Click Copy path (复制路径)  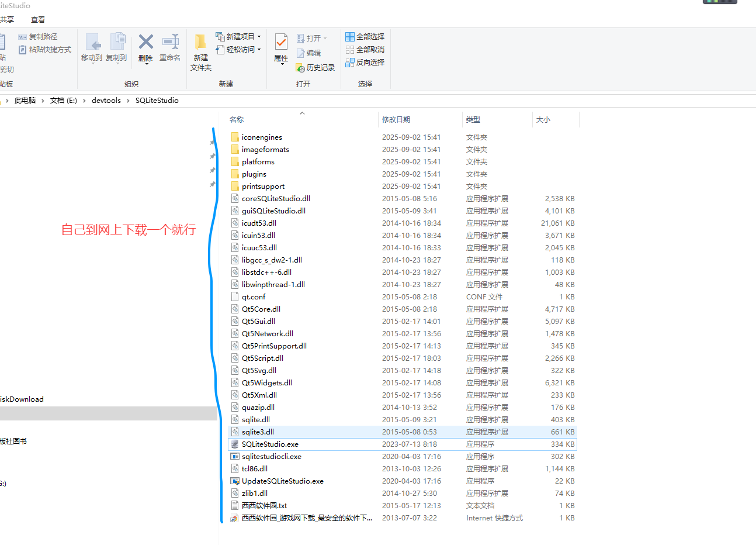tap(38, 37)
